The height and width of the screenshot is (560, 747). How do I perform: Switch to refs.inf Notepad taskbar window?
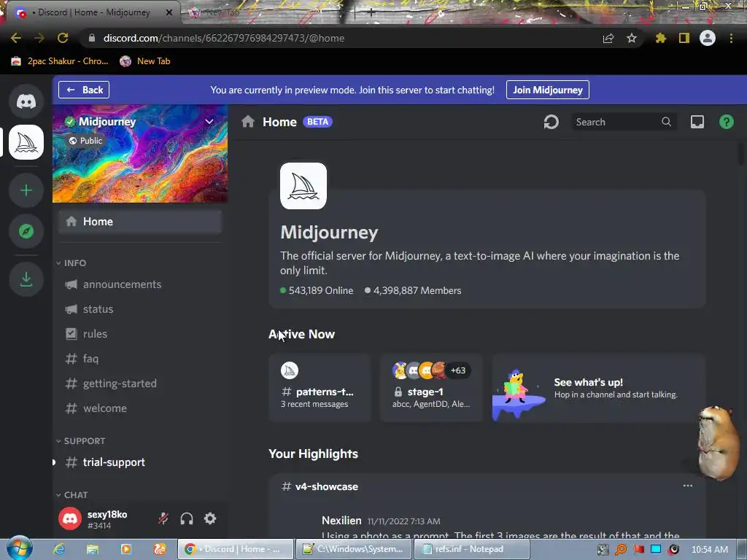(x=472, y=549)
